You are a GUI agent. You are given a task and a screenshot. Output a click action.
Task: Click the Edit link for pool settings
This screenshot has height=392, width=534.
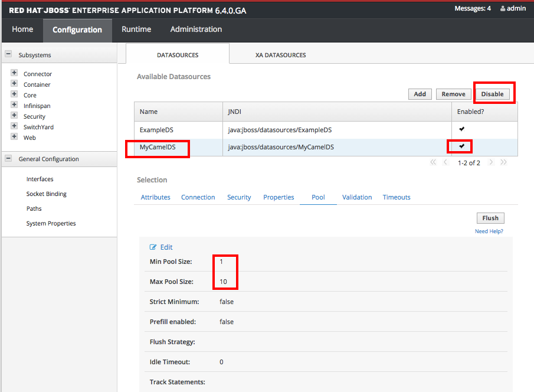point(166,247)
